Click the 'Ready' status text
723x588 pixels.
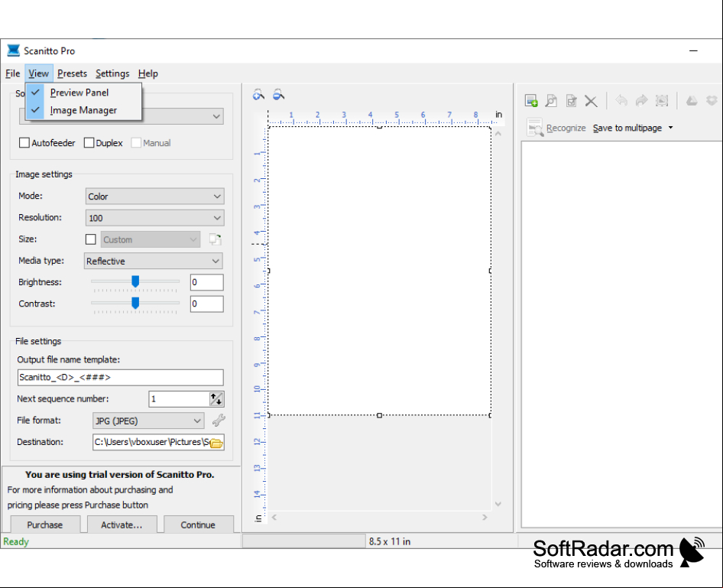16,541
